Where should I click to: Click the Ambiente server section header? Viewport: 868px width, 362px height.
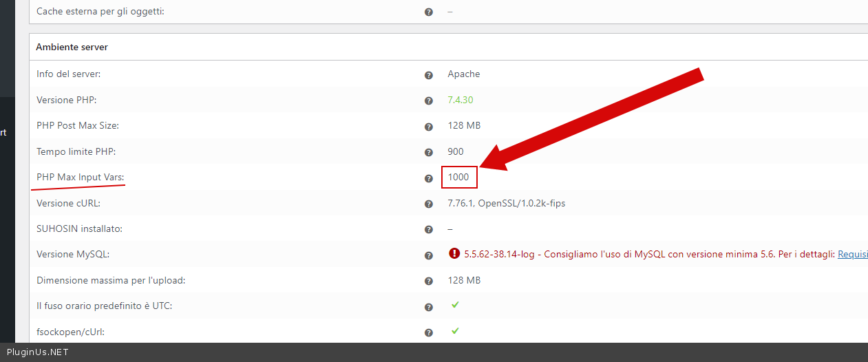pos(72,47)
